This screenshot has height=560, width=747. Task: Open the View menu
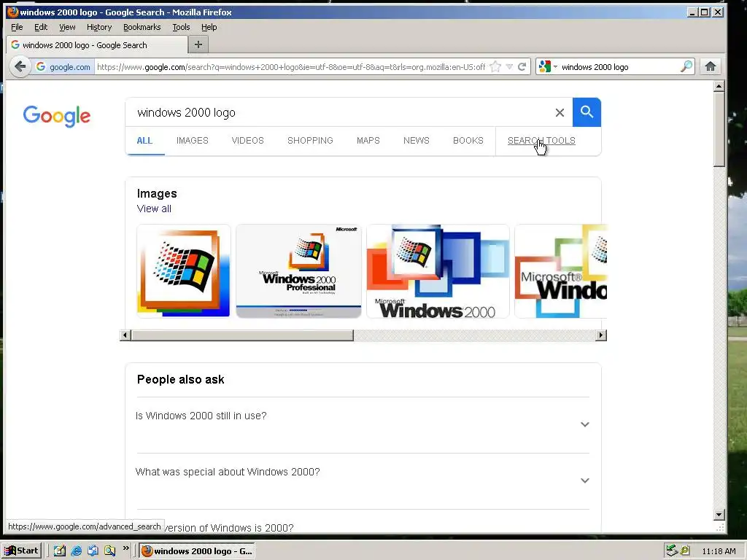coord(67,27)
